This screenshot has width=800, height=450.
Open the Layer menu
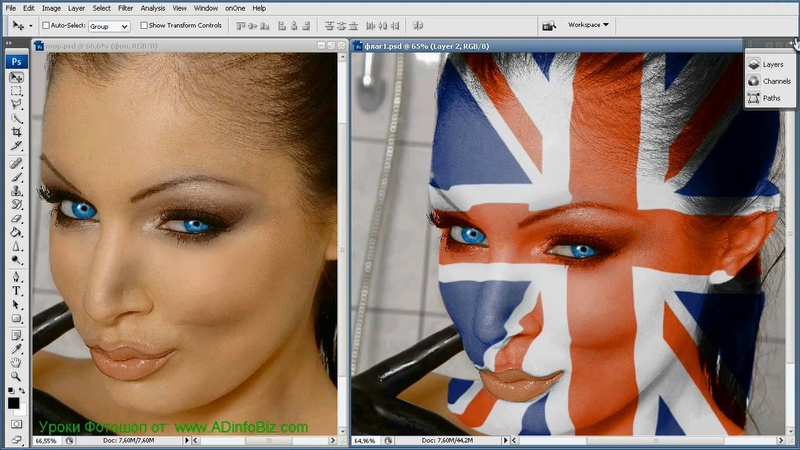tap(76, 8)
